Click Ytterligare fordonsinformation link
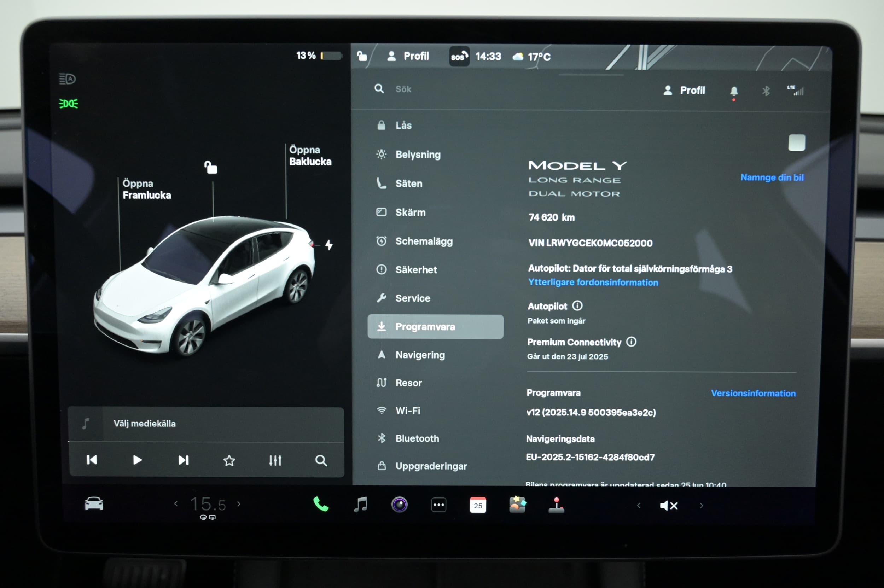This screenshot has height=588, width=884. 593,283
